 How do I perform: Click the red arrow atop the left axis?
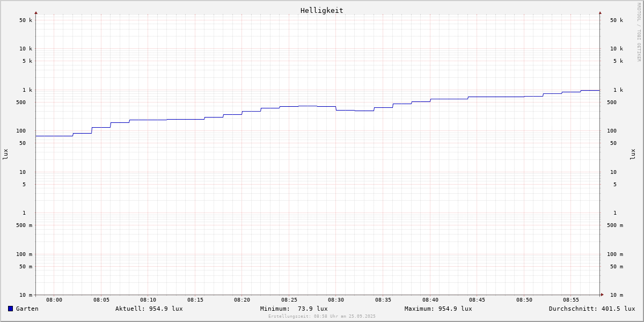click(36, 12)
